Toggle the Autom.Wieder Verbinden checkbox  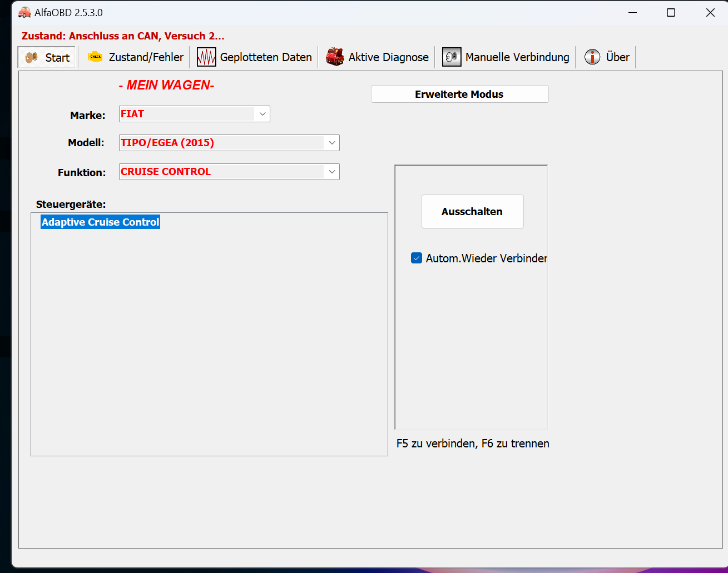417,258
